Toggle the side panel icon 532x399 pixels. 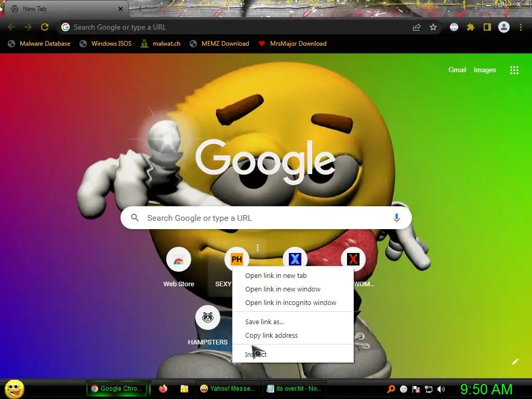(x=487, y=27)
